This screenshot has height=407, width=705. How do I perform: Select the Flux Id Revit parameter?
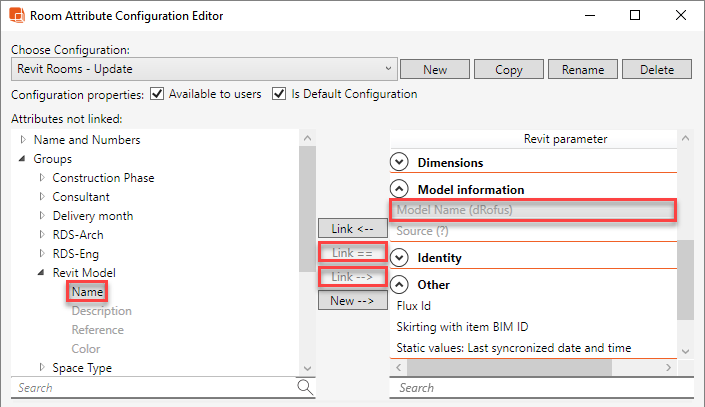[414, 308]
